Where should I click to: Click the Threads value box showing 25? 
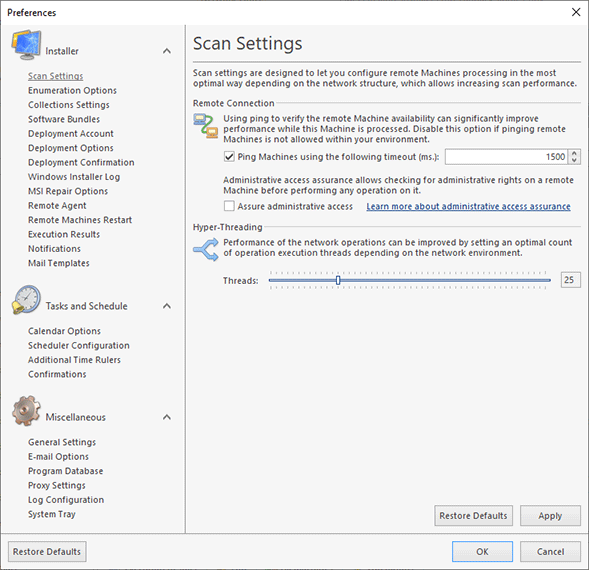[x=571, y=280]
